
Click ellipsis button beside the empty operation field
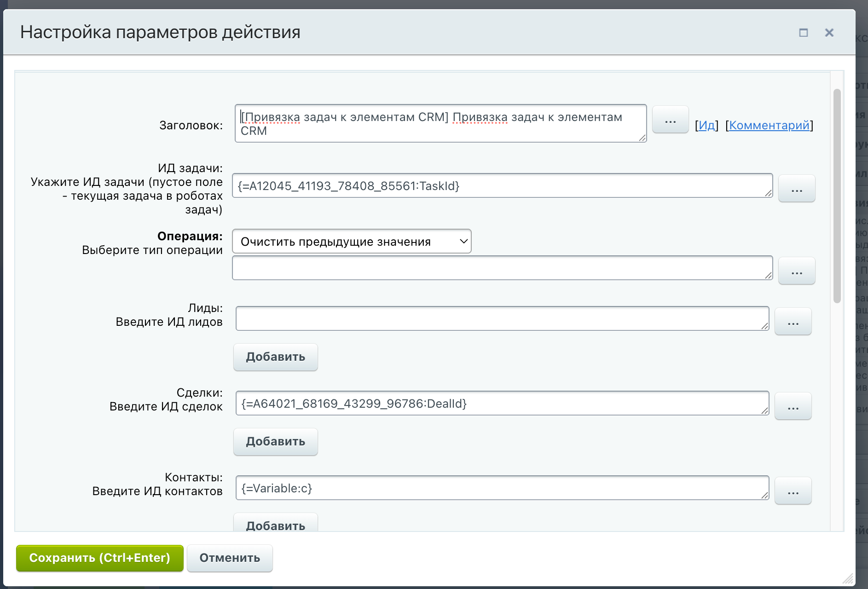tap(796, 271)
